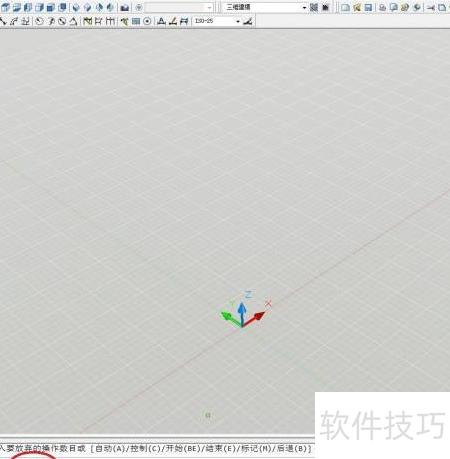
Task: Click the circular dimension-center-mark icon
Action: coord(147,21)
